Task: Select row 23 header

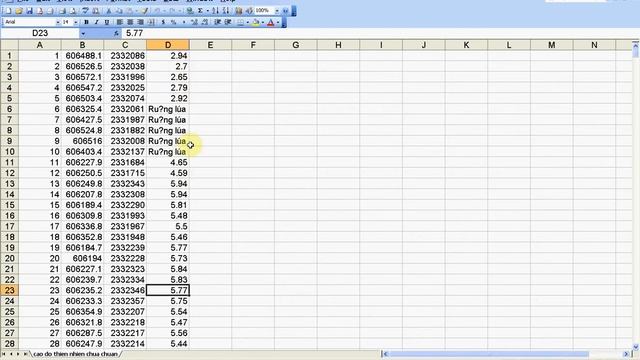Action: coord(9,290)
